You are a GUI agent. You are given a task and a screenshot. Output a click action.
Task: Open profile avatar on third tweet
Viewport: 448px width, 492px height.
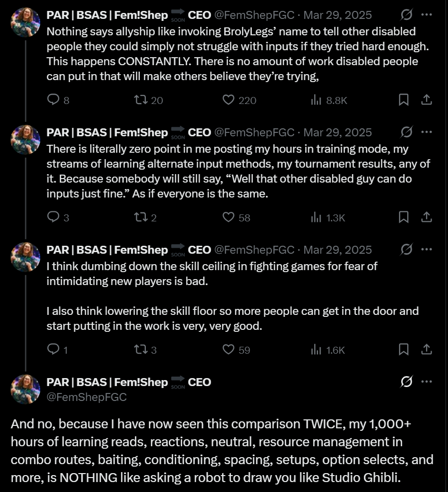pos(25,257)
